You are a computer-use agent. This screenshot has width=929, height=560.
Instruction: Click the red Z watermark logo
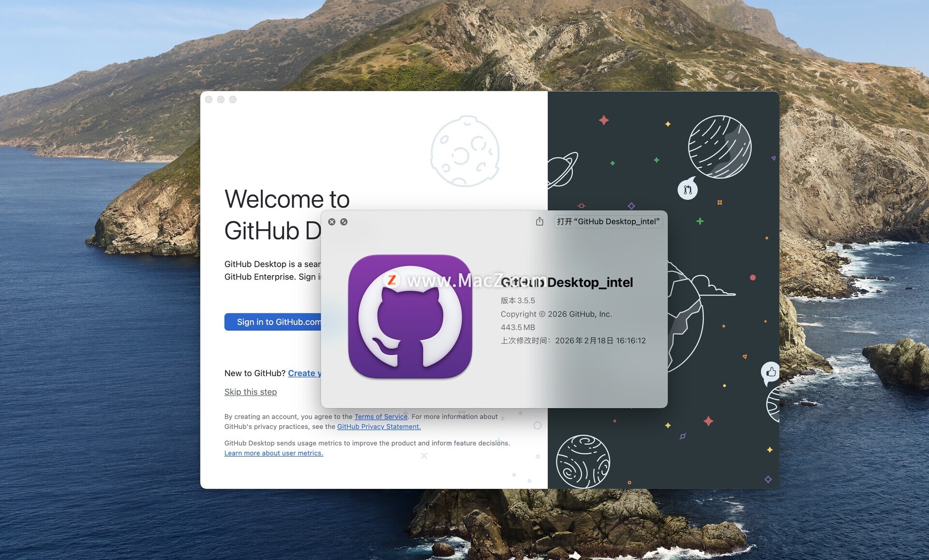(392, 280)
